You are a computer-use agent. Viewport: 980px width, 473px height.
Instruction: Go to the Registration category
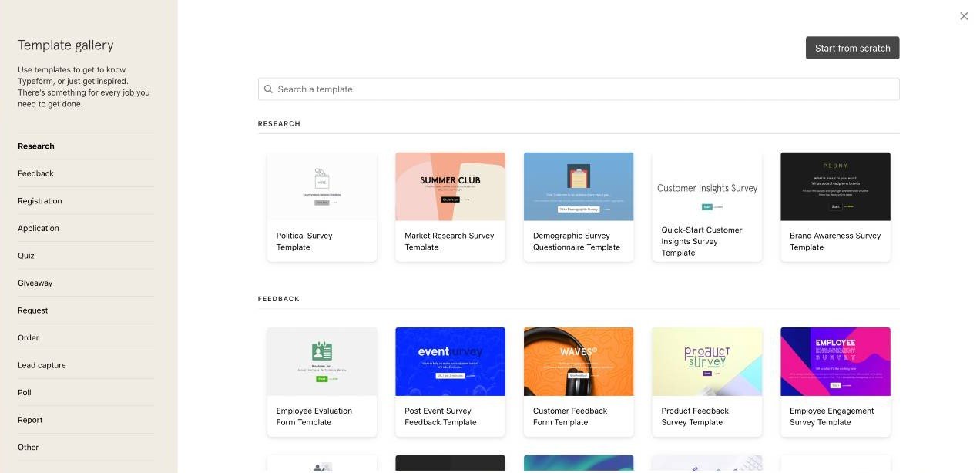click(40, 201)
